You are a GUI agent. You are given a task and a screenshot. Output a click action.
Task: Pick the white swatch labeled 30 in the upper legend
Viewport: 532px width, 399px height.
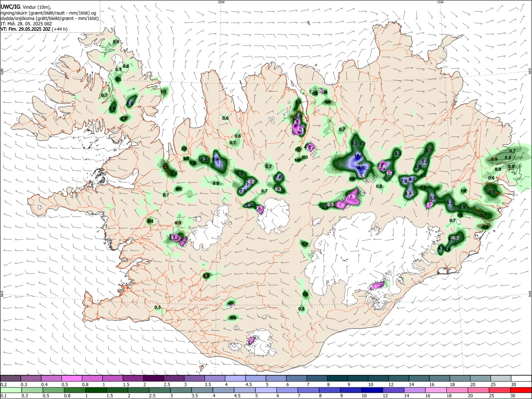(521, 378)
